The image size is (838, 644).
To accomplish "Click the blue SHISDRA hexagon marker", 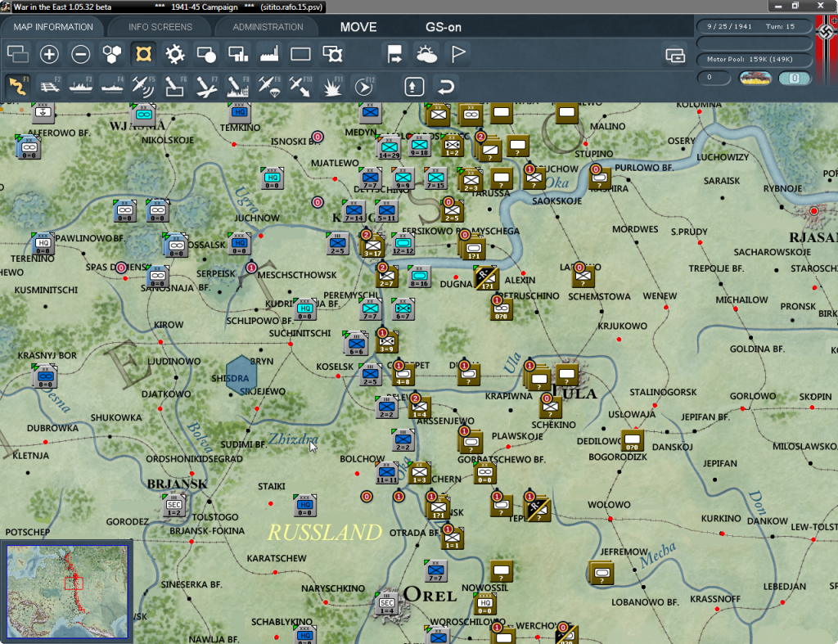I will pos(241,376).
